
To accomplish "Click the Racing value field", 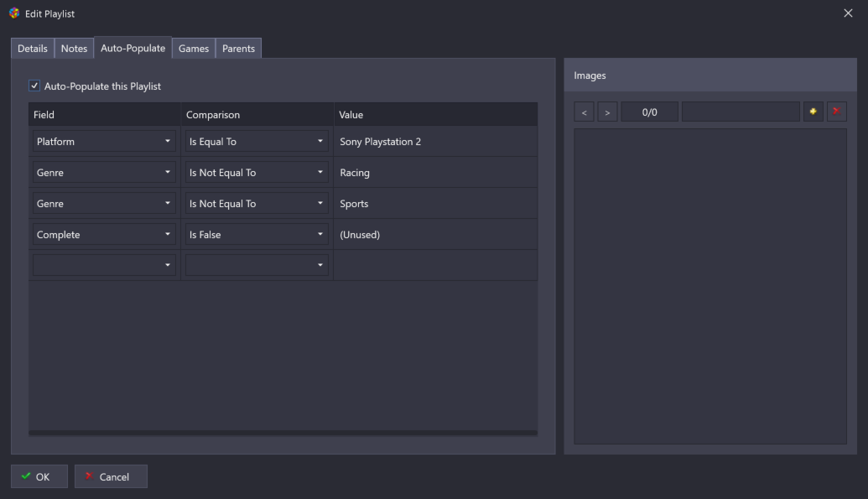I will click(x=434, y=173).
